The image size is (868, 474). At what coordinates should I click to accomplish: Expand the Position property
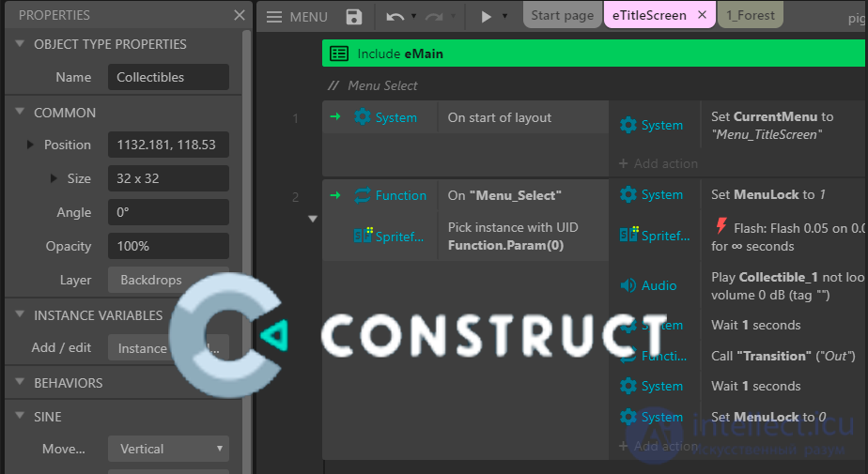pos(30,145)
